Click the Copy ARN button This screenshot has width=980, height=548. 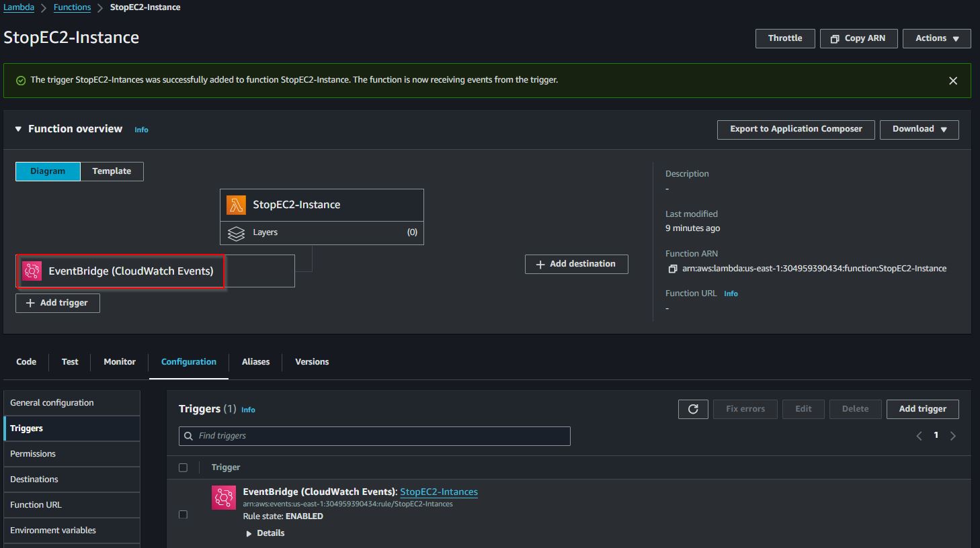coord(858,38)
